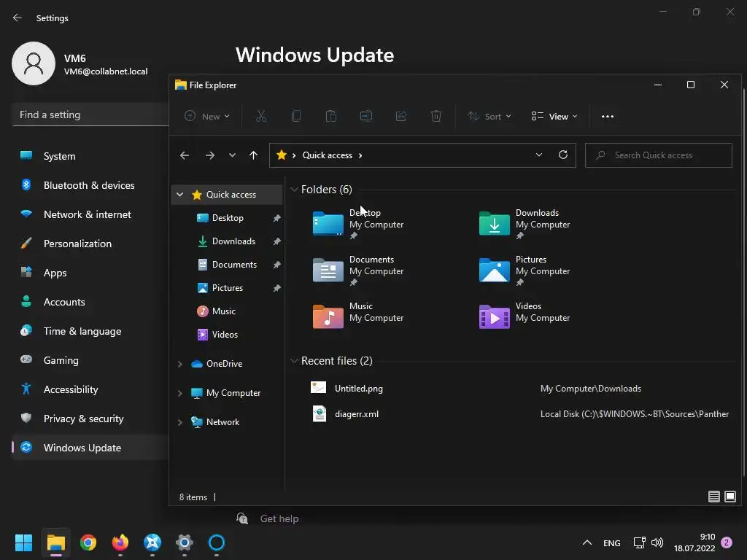Image resolution: width=747 pixels, height=560 pixels.
Task: Click the Paste clipboard icon in File Explorer
Action: tap(330, 116)
